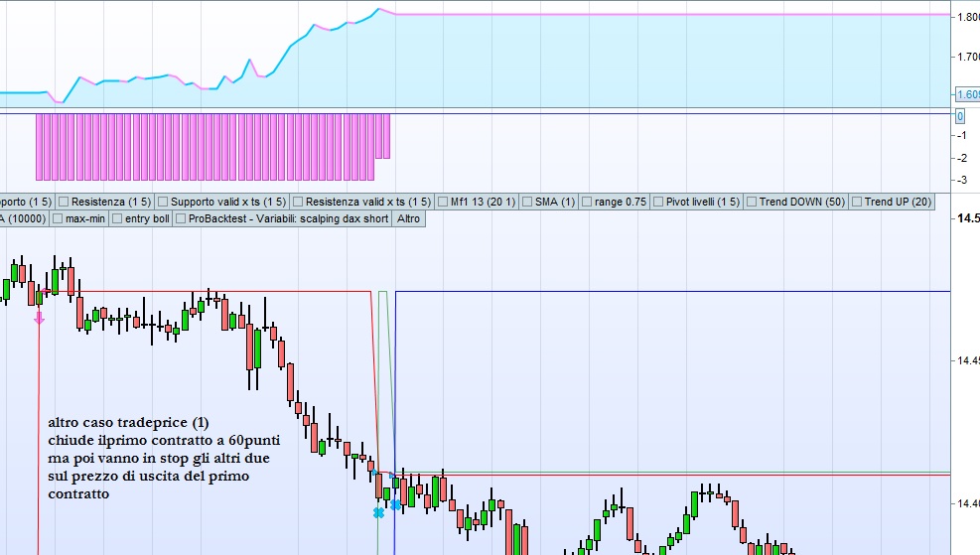Toggle the Mf1 13 (20 1) checkbox
This screenshot has height=555, width=980.
(443, 202)
